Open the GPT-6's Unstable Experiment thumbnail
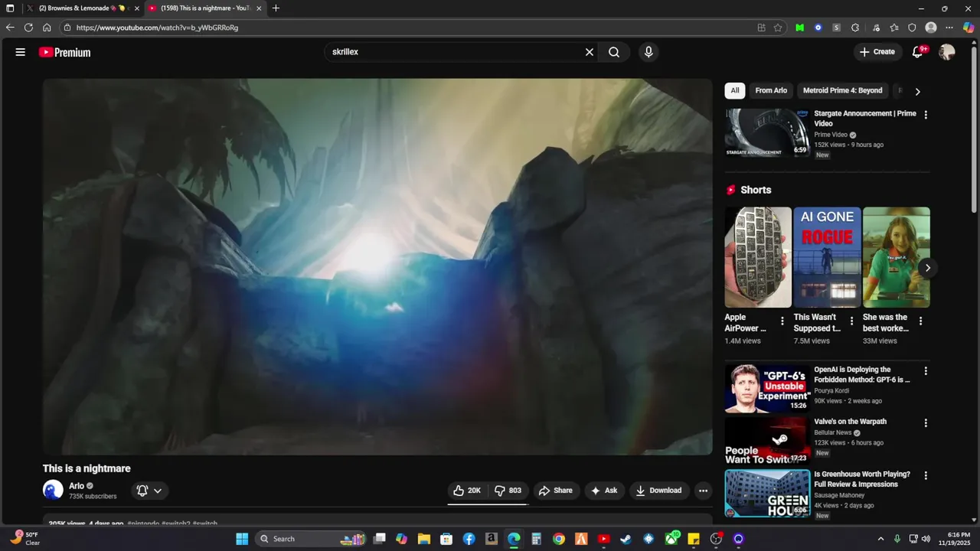 (767, 389)
